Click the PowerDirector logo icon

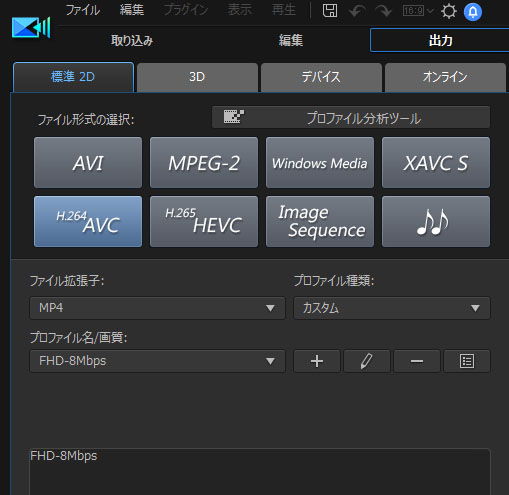31,28
